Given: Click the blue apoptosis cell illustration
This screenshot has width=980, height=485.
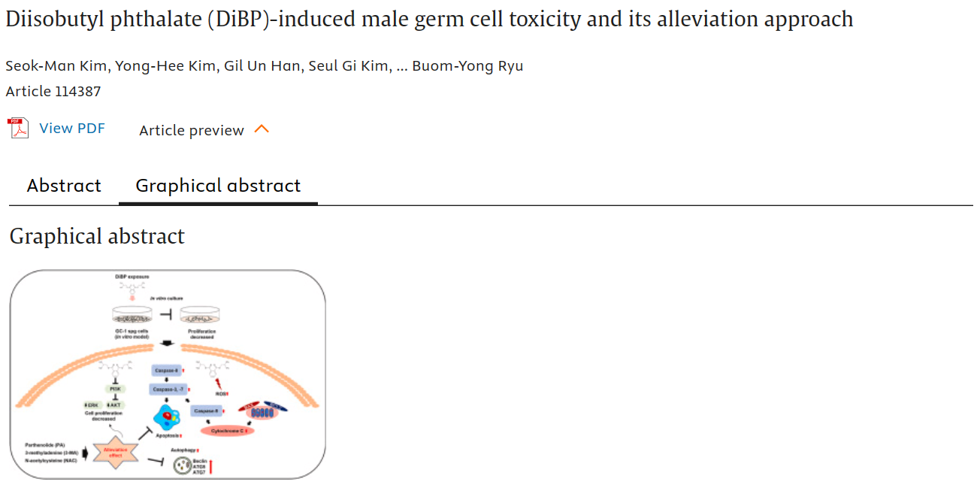Looking at the screenshot, I should [x=166, y=417].
